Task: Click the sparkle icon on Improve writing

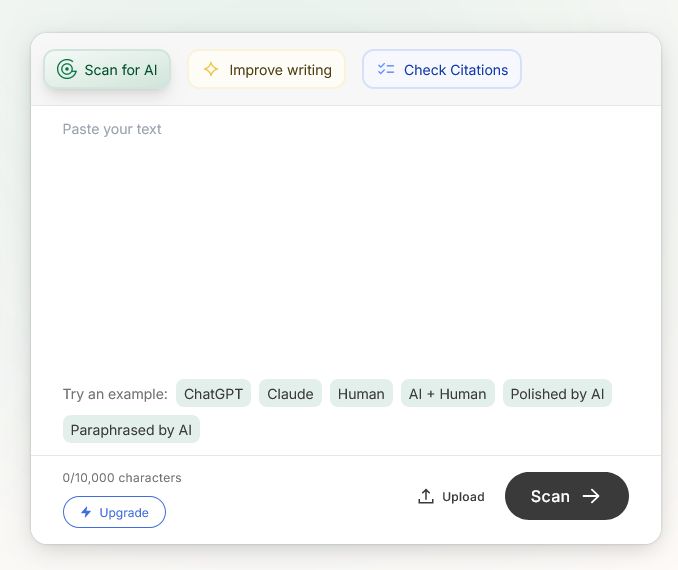Action: (211, 69)
